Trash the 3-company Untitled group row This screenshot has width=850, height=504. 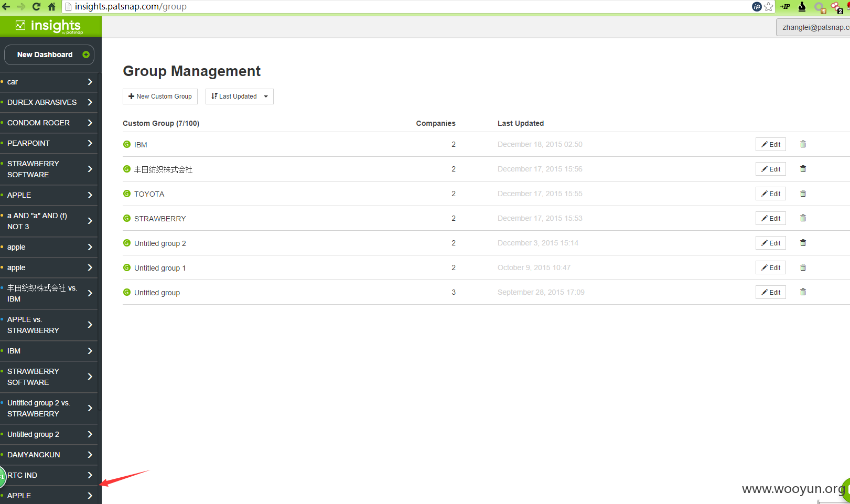click(x=803, y=292)
